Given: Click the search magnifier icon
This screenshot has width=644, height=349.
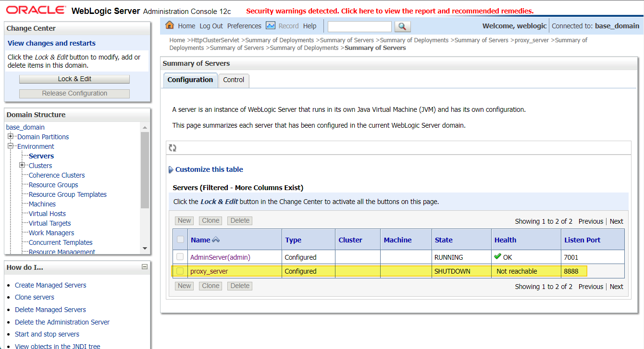Looking at the screenshot, I should point(403,26).
